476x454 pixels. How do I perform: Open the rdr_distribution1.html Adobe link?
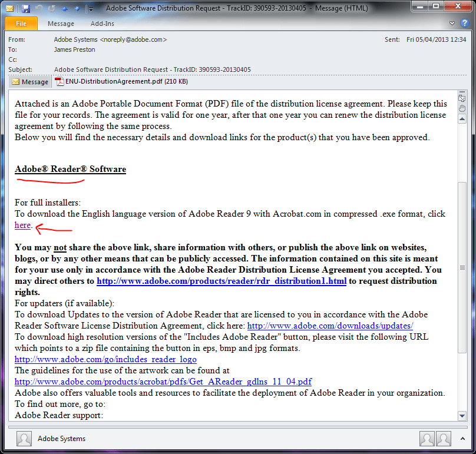coord(222,281)
